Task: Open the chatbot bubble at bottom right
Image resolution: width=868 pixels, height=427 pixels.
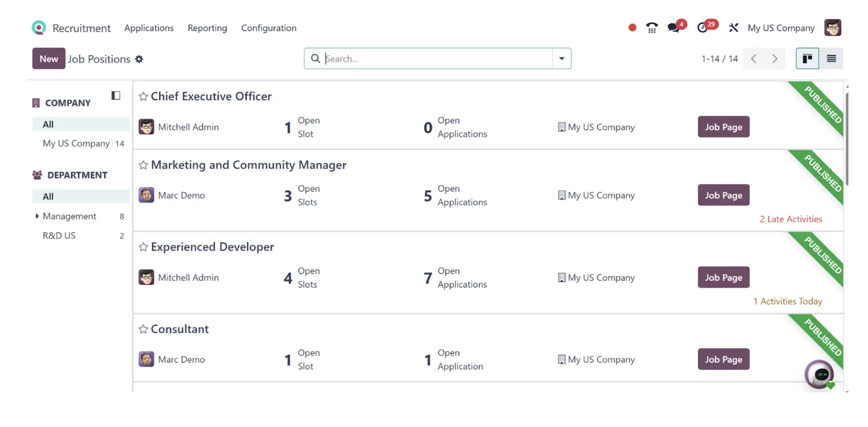Action: pyautogui.click(x=820, y=375)
